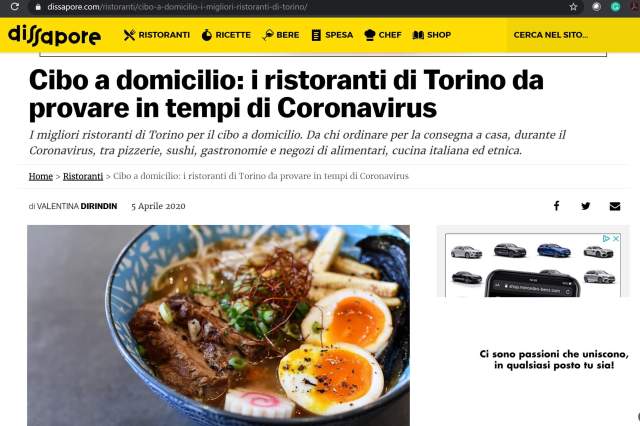The height and width of the screenshot is (426, 640).
Task: Open the Chef menu section
Action: [x=383, y=35]
